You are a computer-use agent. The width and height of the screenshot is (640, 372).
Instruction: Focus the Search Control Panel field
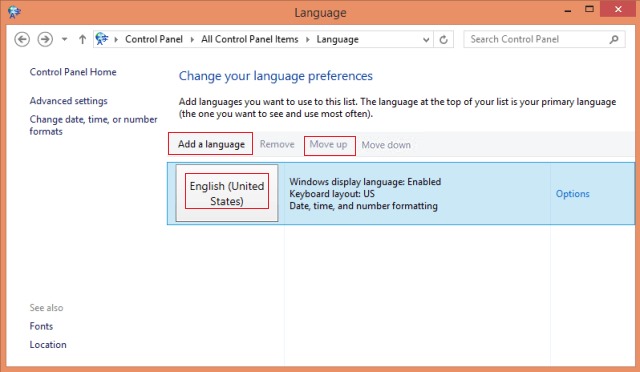pyautogui.click(x=544, y=39)
